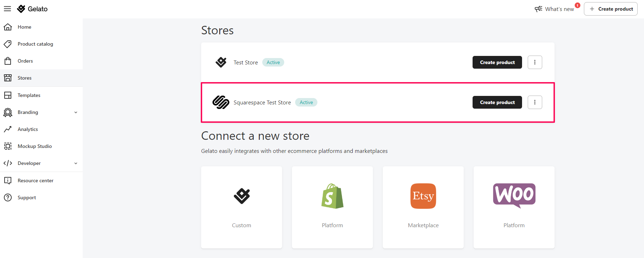Viewport: 644px width, 258px height.
Task: Click the Platform label under Shopify
Action: click(x=333, y=225)
